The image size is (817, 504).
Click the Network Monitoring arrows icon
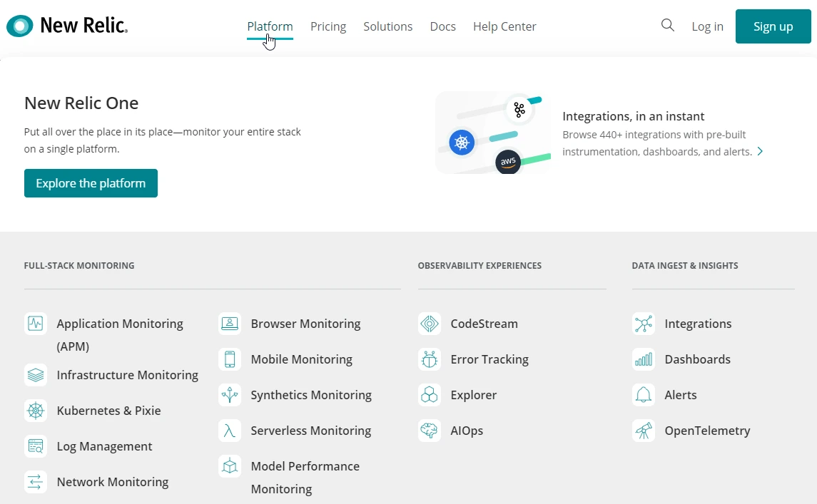(36, 482)
